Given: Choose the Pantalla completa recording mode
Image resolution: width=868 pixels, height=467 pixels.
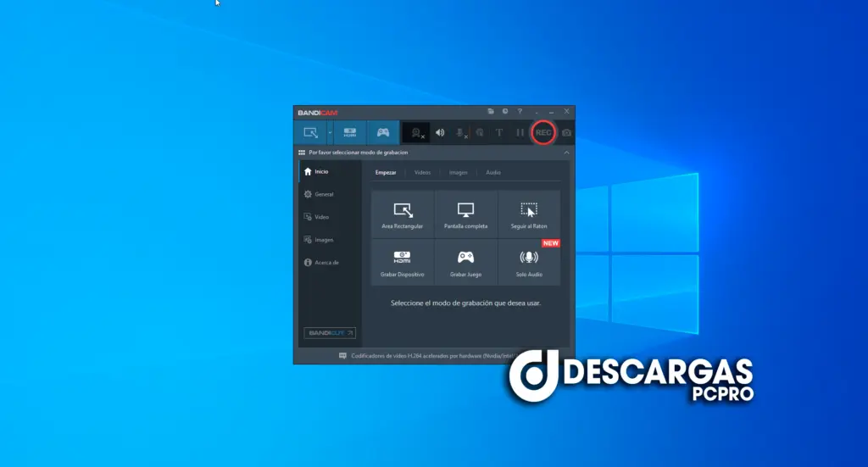Looking at the screenshot, I should point(465,214).
